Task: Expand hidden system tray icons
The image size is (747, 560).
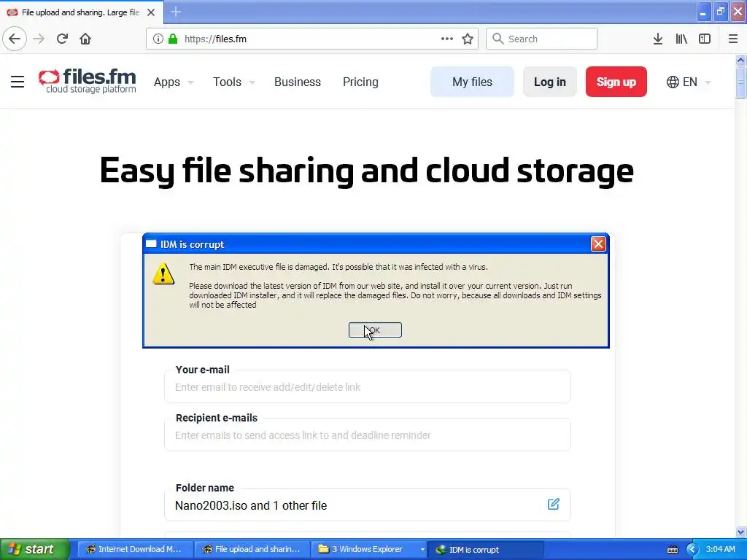Action: click(x=692, y=550)
